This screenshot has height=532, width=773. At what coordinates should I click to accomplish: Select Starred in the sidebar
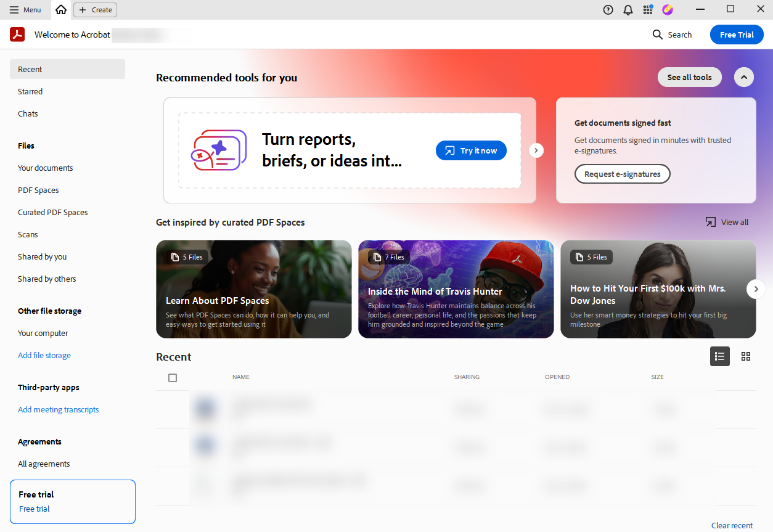click(x=30, y=91)
